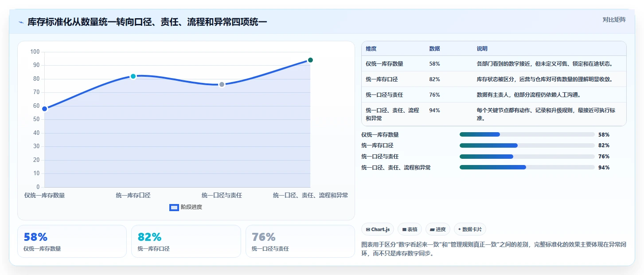Toggle the 阶段进度 legend item
This screenshot has height=275, width=644.
(186, 207)
